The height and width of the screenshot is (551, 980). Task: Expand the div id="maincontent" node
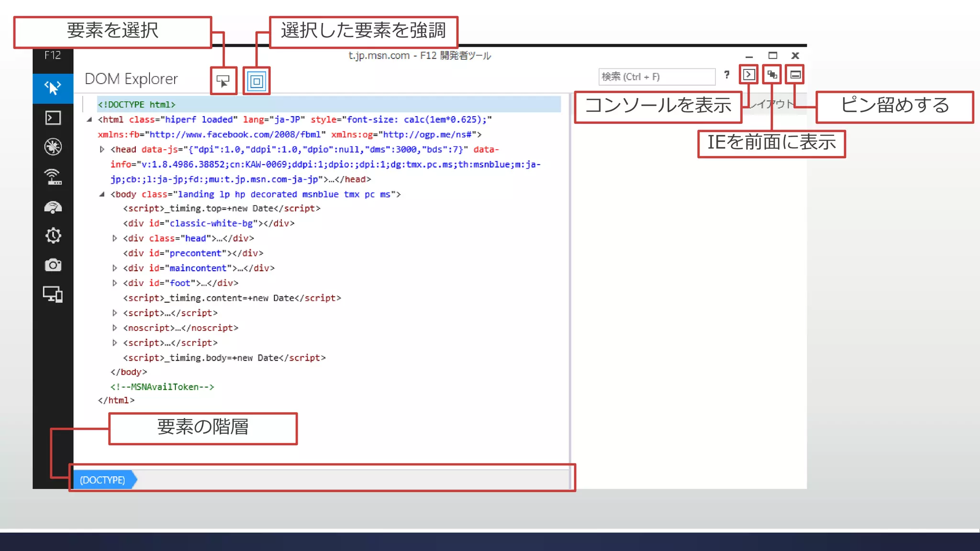114,268
